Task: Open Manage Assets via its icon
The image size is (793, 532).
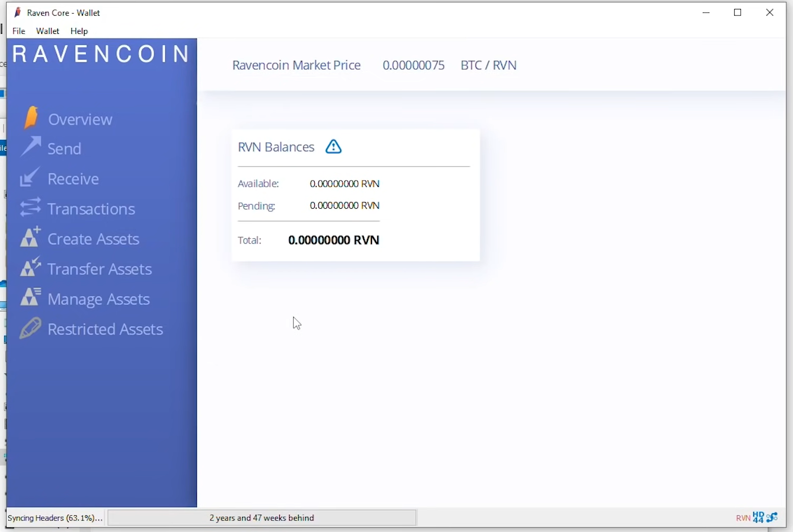Action: pos(30,297)
